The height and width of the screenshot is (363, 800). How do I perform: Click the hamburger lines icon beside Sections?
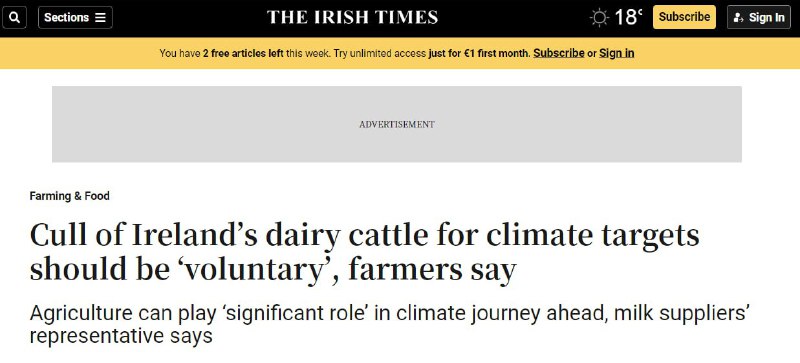[x=100, y=17]
